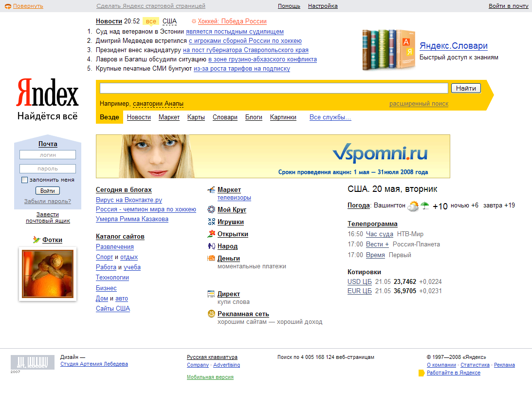The height and width of the screenshot is (393, 532).
Task: Open the Час суда TV listing
Action: [x=380, y=234]
